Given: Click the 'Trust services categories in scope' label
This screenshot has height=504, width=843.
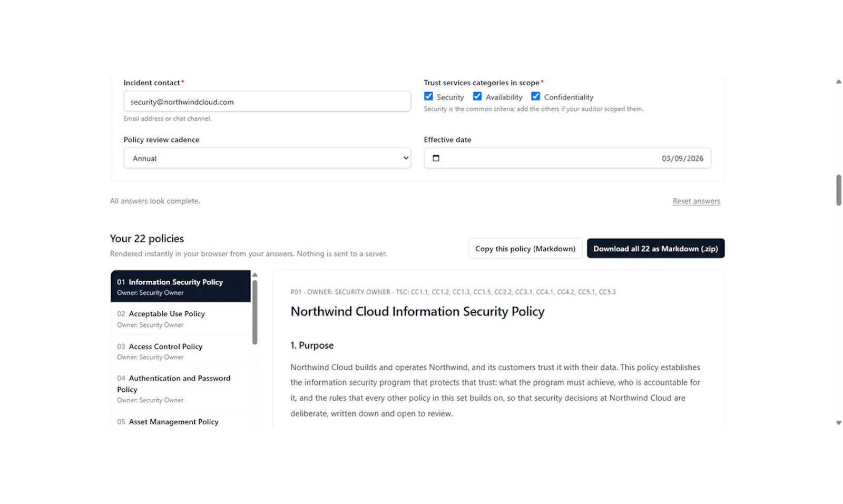Looking at the screenshot, I should pos(482,83).
